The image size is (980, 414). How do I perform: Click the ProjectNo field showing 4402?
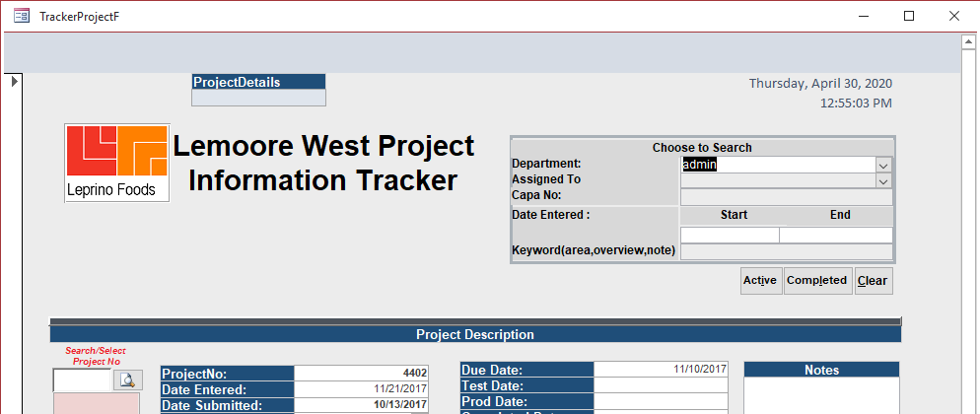point(361,374)
